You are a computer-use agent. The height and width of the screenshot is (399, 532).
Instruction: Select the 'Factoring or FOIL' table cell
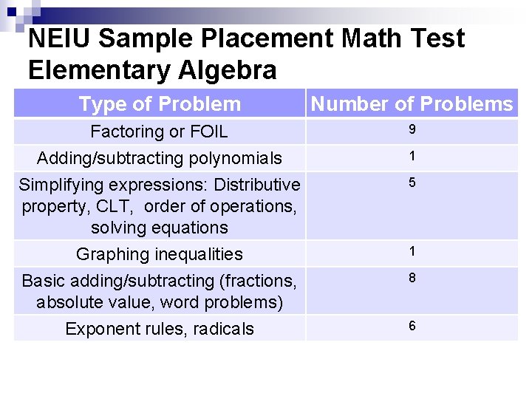[x=159, y=132]
